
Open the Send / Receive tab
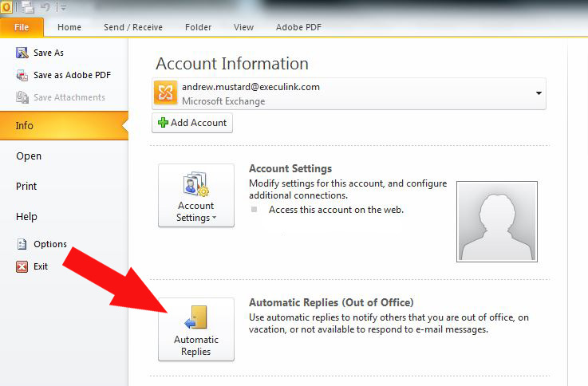click(x=133, y=27)
